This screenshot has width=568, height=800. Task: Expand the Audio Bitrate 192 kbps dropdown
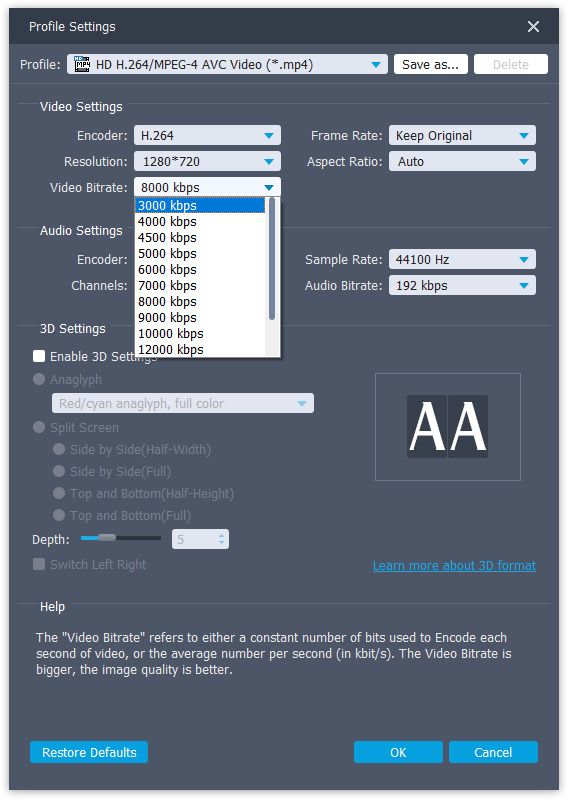(462, 286)
